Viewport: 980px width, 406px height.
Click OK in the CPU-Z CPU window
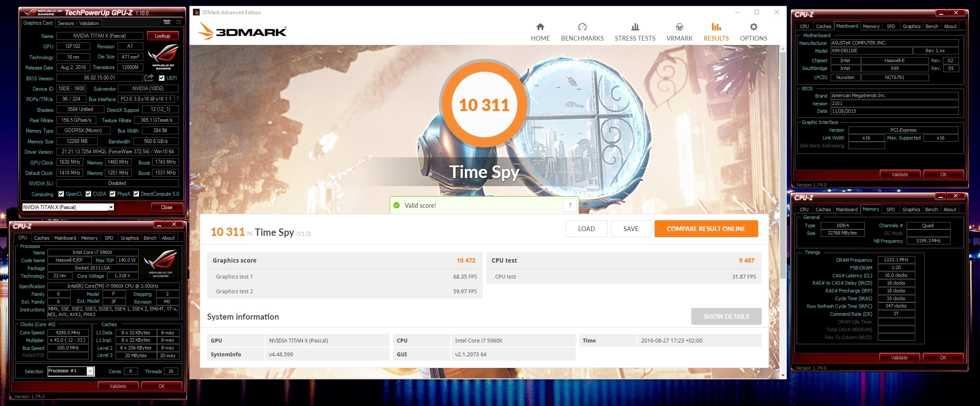[x=161, y=386]
